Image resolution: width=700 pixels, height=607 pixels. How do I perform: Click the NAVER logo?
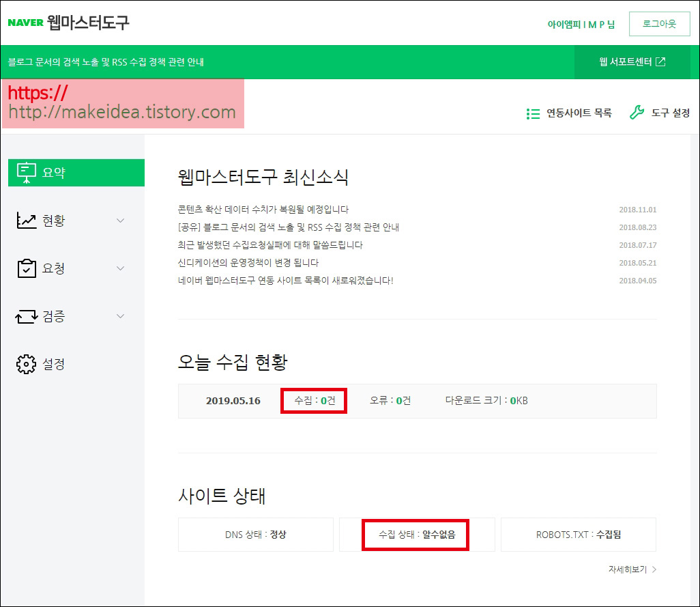[25, 23]
